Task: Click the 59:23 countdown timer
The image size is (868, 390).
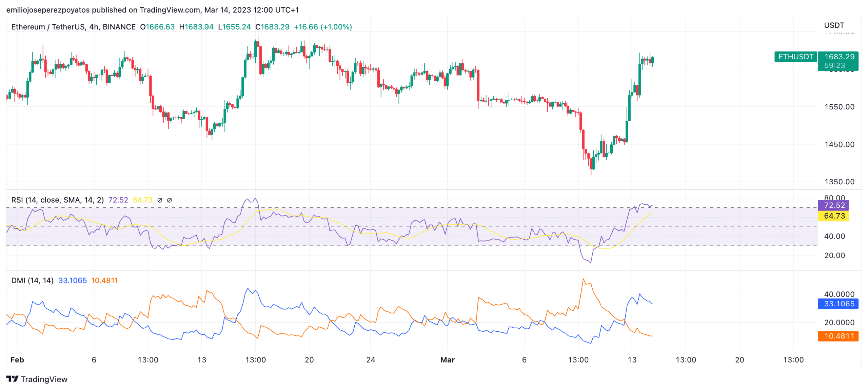Action: 834,65
